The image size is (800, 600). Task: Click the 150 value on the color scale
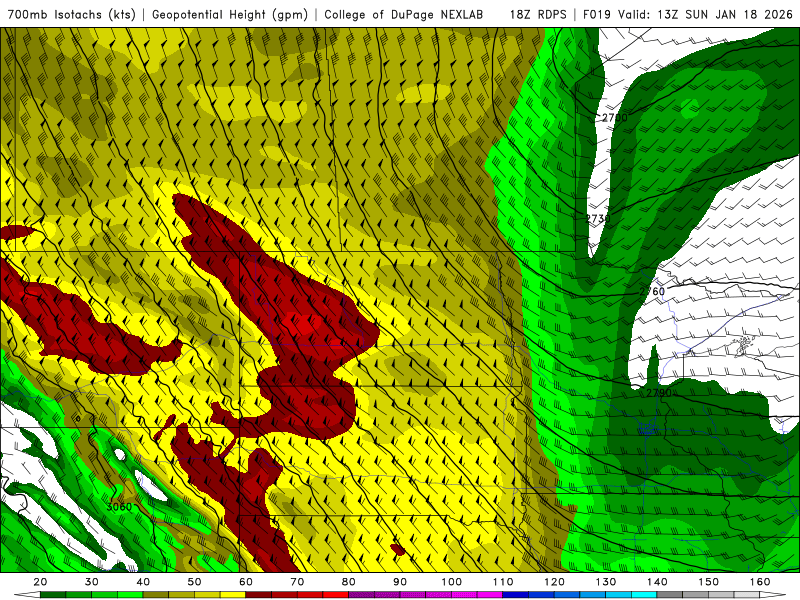coord(708,582)
